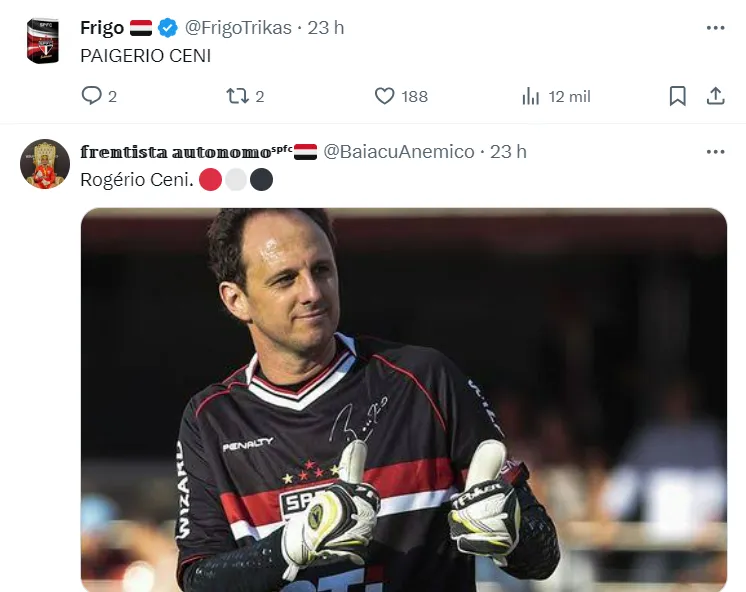
Task: Open the @BaiacuAnemico handle link
Action: coord(399,152)
